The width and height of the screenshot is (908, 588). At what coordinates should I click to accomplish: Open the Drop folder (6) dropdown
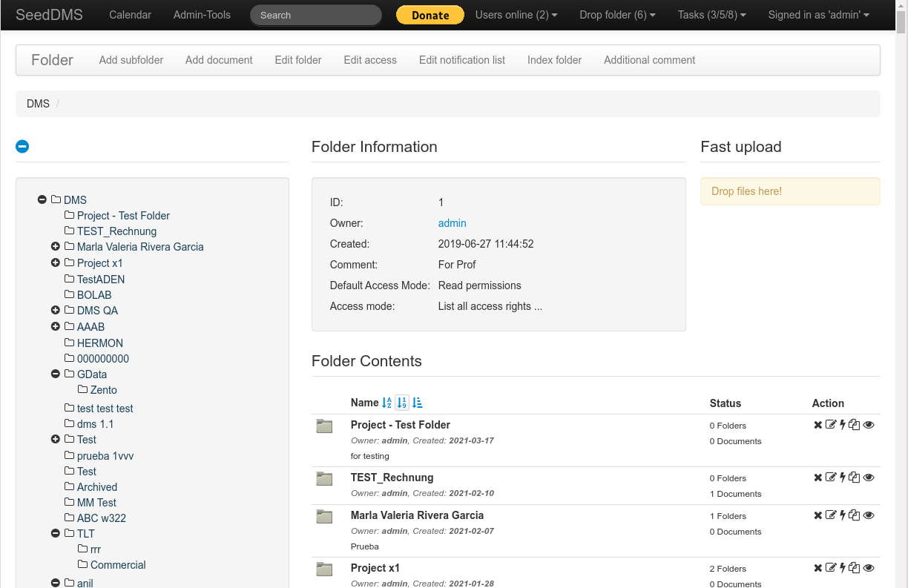click(x=617, y=15)
